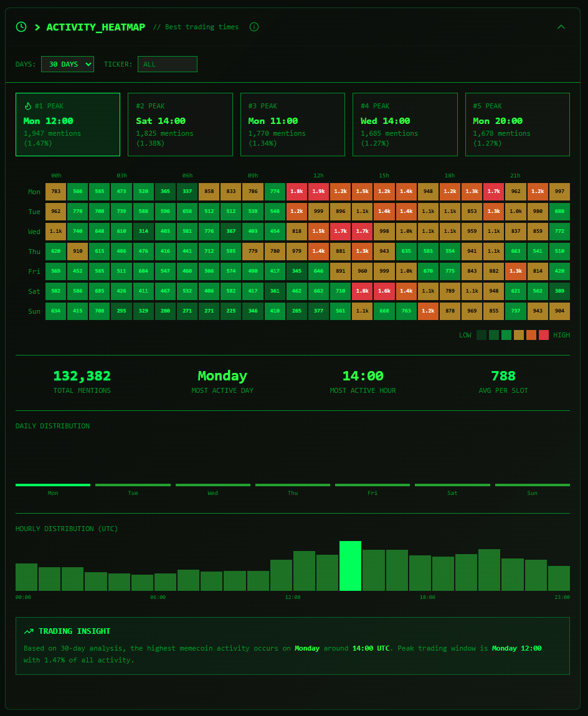Click the last hourly bar above 23:00
This screenshot has width=588, height=716.
[x=559, y=578]
